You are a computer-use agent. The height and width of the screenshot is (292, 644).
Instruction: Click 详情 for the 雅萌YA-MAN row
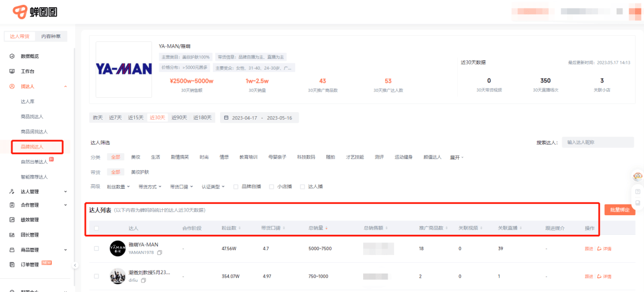point(604,249)
